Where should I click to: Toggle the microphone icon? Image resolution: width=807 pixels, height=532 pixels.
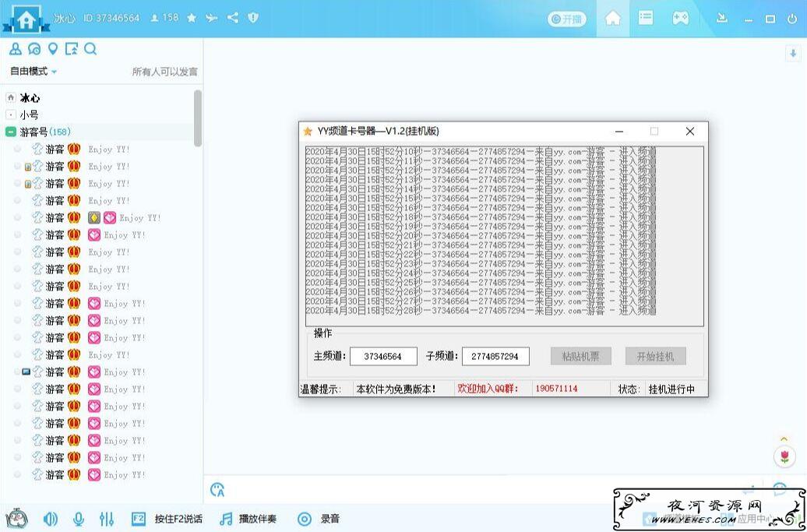pos(78,519)
